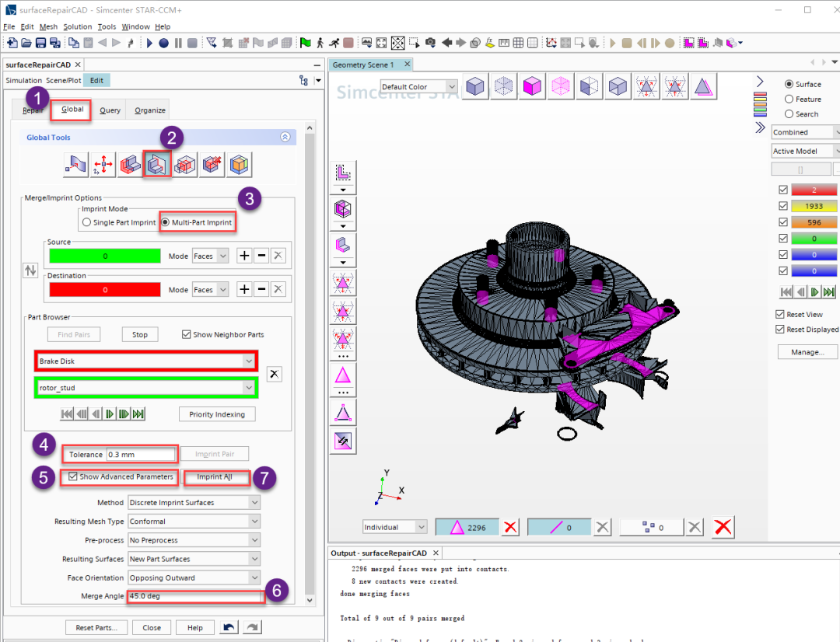Switch to the Global tab
This screenshot has height=642, width=840.
tap(72, 110)
